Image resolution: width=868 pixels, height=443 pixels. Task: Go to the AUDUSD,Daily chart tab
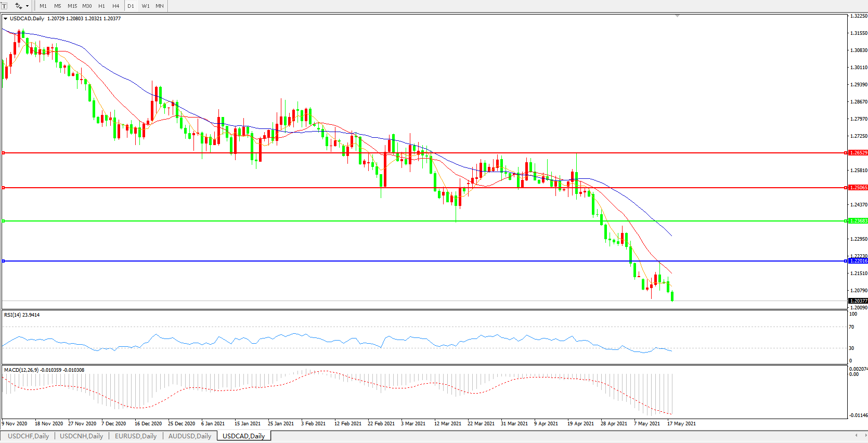tap(190, 436)
